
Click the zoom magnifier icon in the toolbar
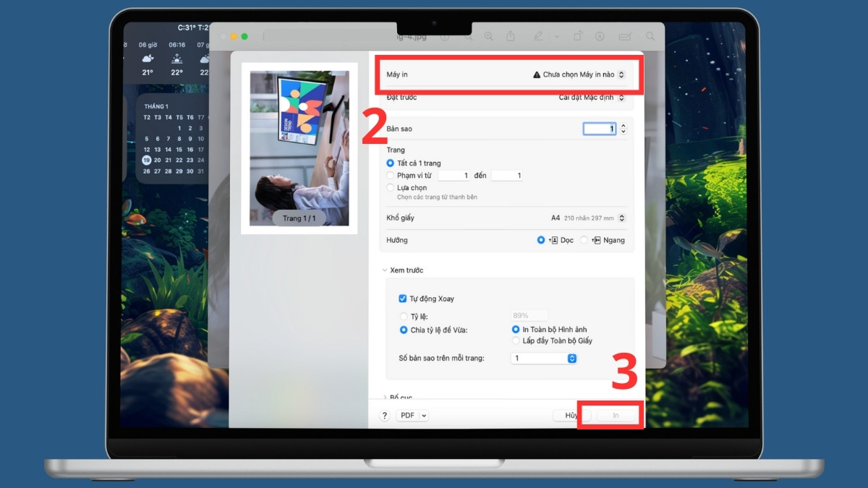[x=489, y=35]
